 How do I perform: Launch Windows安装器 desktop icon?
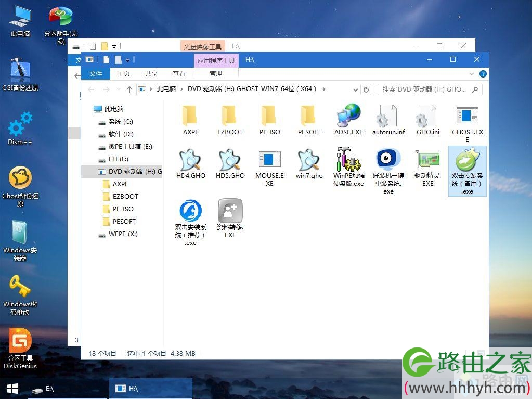pyautogui.click(x=20, y=240)
